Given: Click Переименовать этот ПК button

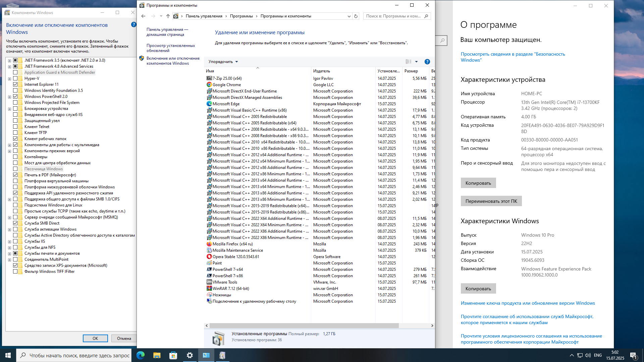Looking at the screenshot, I should pos(491,201).
